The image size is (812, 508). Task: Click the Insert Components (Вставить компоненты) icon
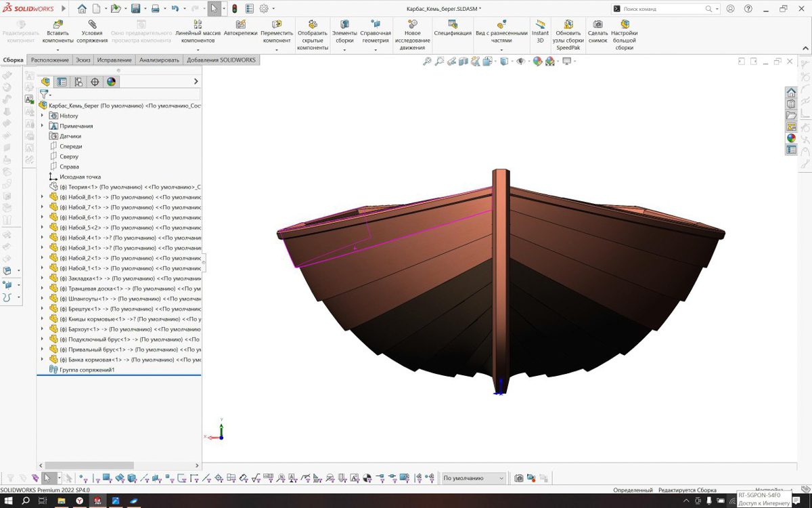click(58, 24)
